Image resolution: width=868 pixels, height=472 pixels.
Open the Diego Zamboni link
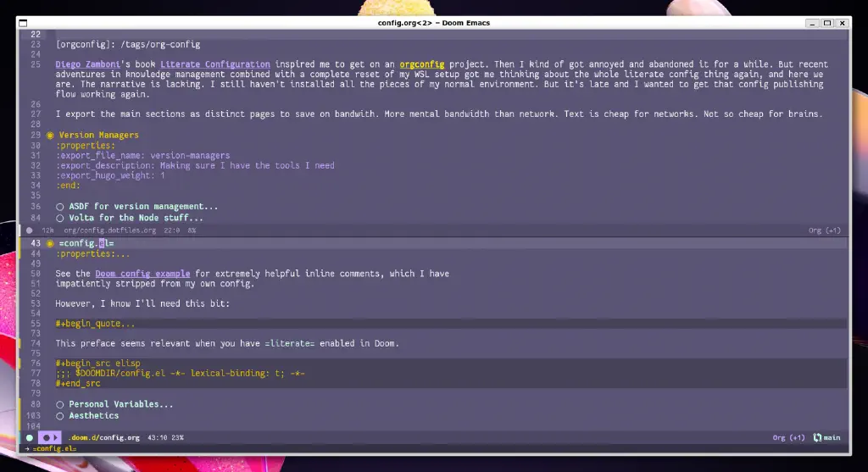pyautogui.click(x=87, y=64)
